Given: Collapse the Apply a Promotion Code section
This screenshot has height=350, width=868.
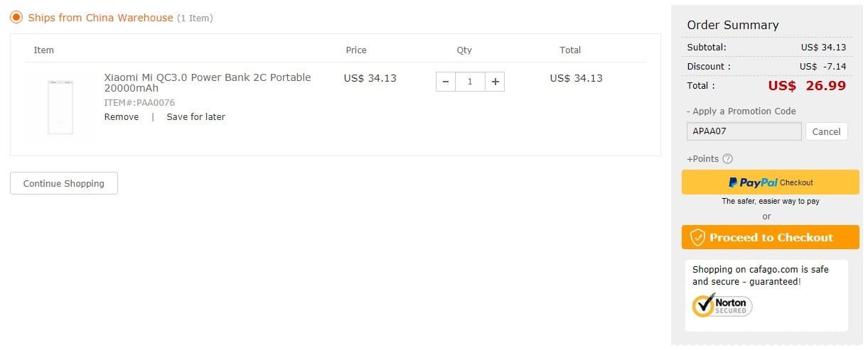Looking at the screenshot, I should 741,111.
